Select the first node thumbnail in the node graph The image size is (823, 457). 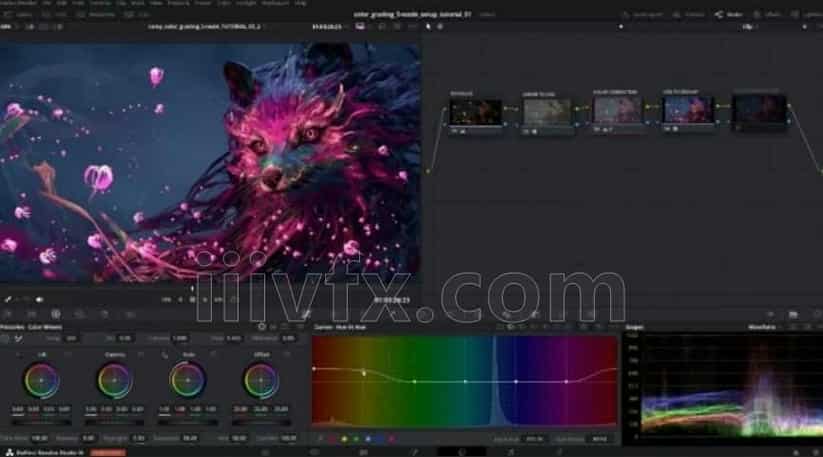pos(476,112)
